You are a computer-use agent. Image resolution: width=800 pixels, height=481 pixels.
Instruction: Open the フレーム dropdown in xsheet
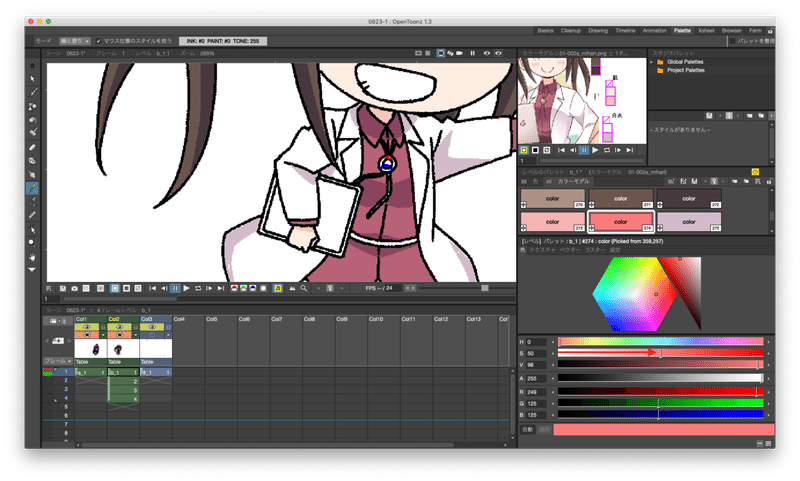tap(57, 361)
